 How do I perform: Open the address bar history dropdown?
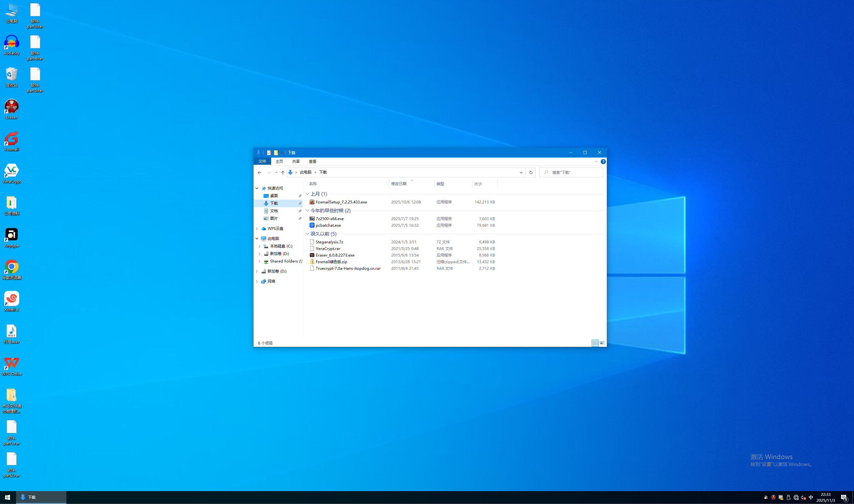pyautogui.click(x=521, y=173)
